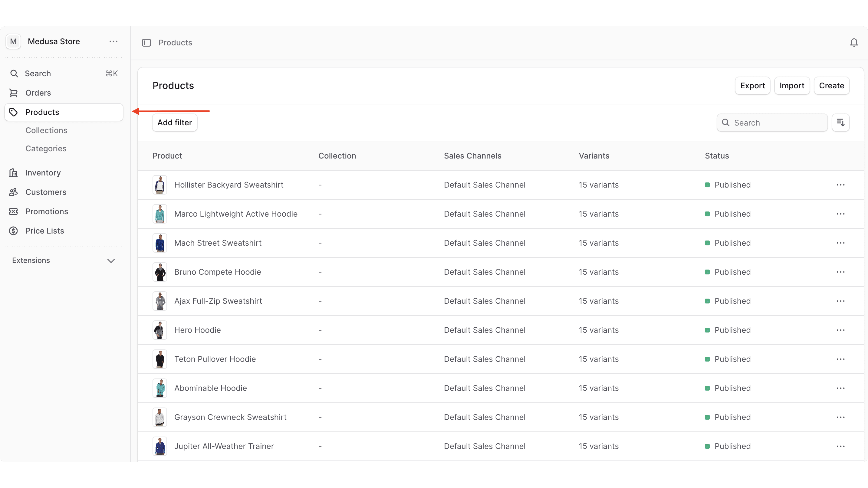The image size is (868, 488).
Task: Click the Price Lists dollar icon
Action: click(13, 231)
